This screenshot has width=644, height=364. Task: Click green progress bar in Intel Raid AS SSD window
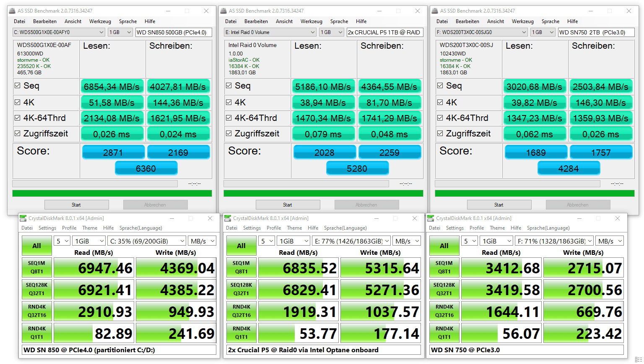pos(323,194)
